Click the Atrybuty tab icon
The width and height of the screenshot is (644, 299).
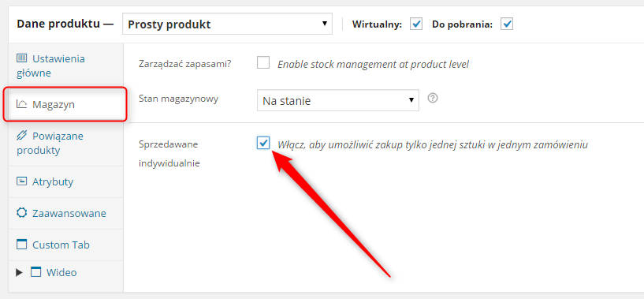pos(21,181)
